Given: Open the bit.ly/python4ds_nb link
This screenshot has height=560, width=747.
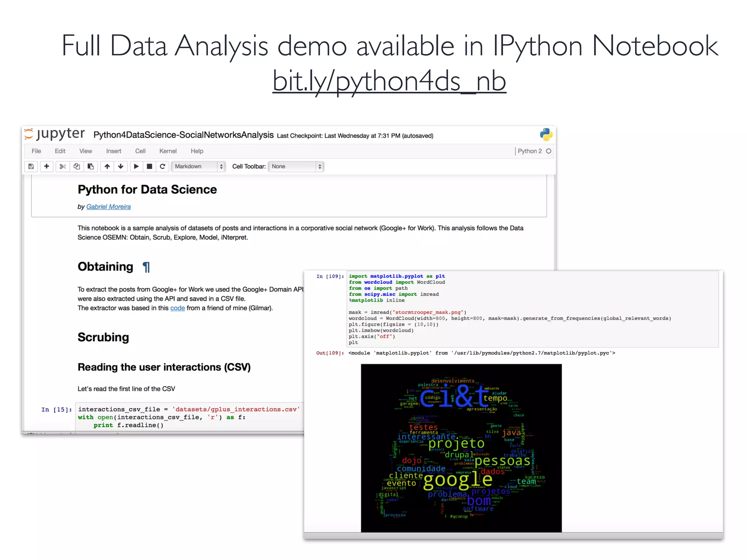Looking at the screenshot, I should point(389,81).
